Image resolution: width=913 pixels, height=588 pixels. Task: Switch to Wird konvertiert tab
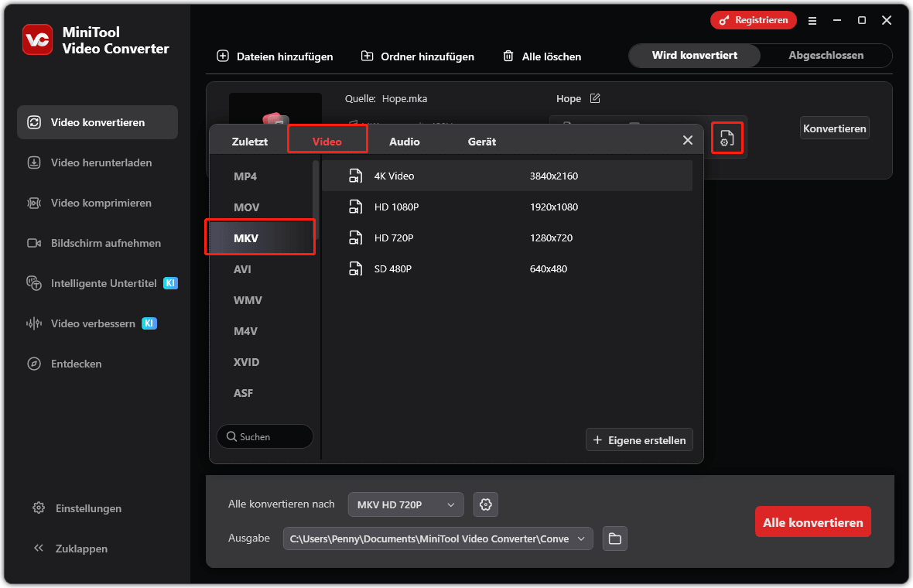point(695,55)
